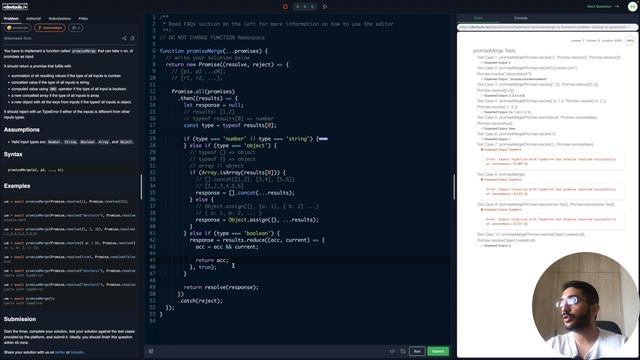Click the percentage circle in test summary
640x360 pixels.
coord(630,40)
